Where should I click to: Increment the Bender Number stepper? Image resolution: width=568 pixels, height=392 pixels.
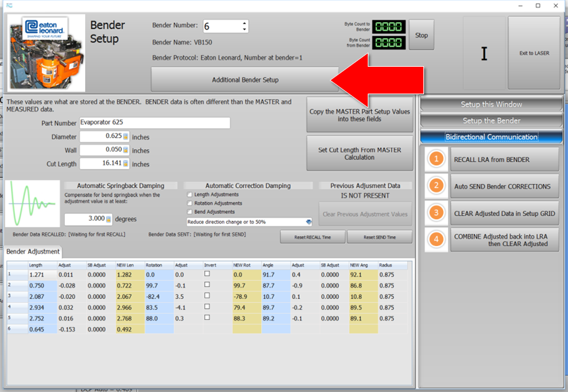245,23
